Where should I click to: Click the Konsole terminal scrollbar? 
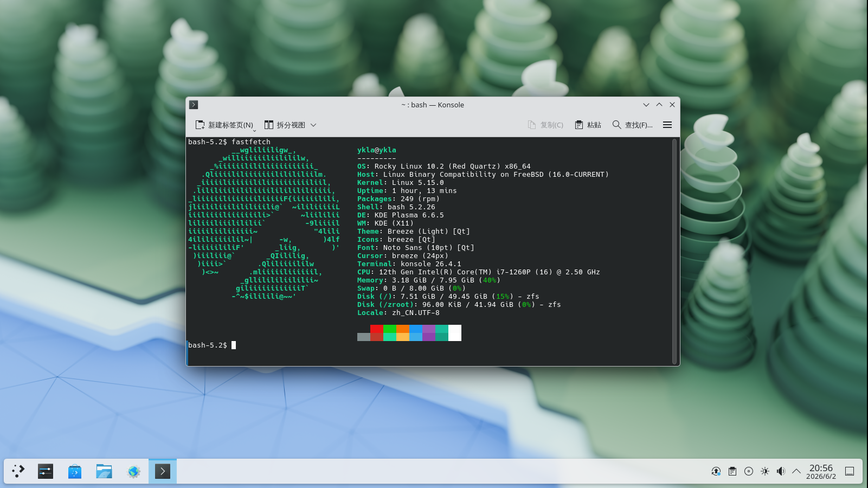click(674, 252)
